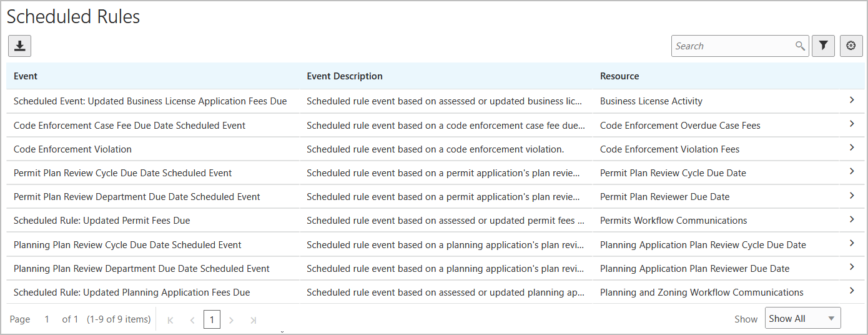Click Planning Application Plan Review Cycle Due Date
This screenshot has height=335, width=868.
point(703,245)
